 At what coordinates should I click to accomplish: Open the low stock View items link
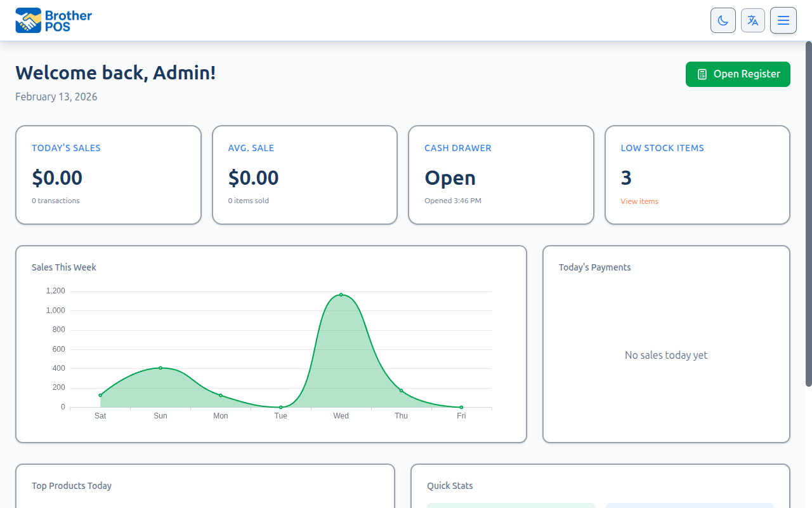click(x=639, y=201)
